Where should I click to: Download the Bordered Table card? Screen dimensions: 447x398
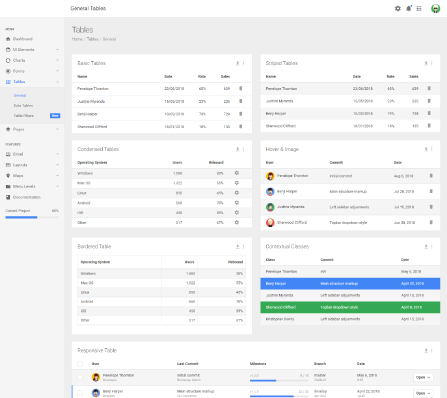(x=238, y=246)
